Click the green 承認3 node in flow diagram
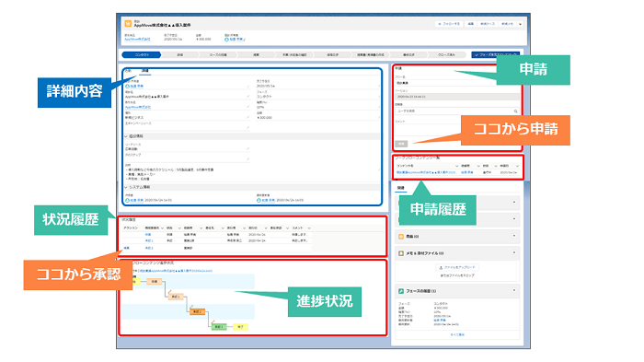This screenshot has width=644, height=362. pyautogui.click(x=218, y=327)
